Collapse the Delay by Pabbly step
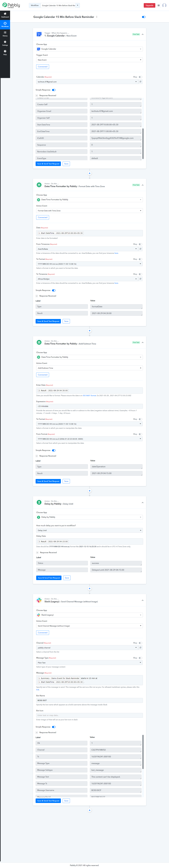The height and width of the screenshot is (868, 169). [x=142, y=503]
